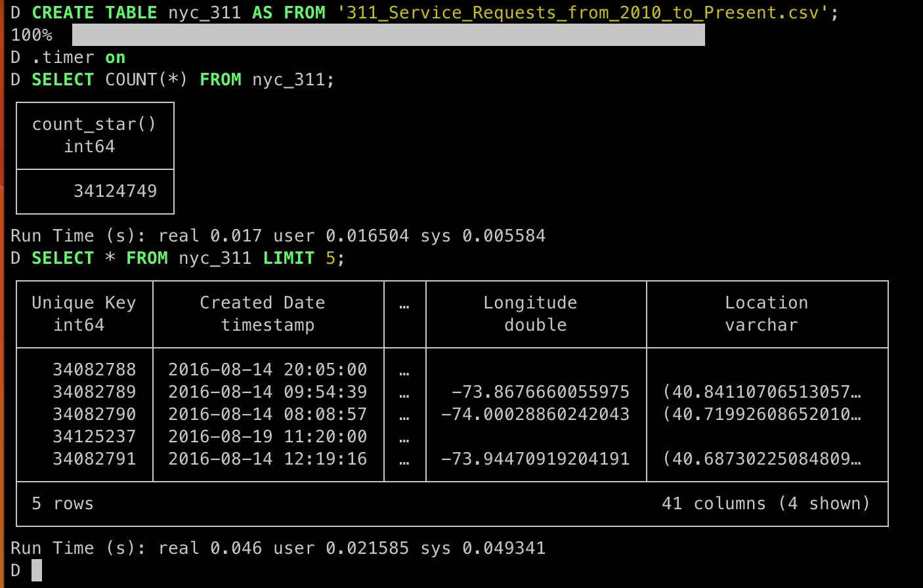The width and height of the screenshot is (923, 588).
Task: Click timestamp 2016-08-14 09:54:39
Action: (x=268, y=392)
